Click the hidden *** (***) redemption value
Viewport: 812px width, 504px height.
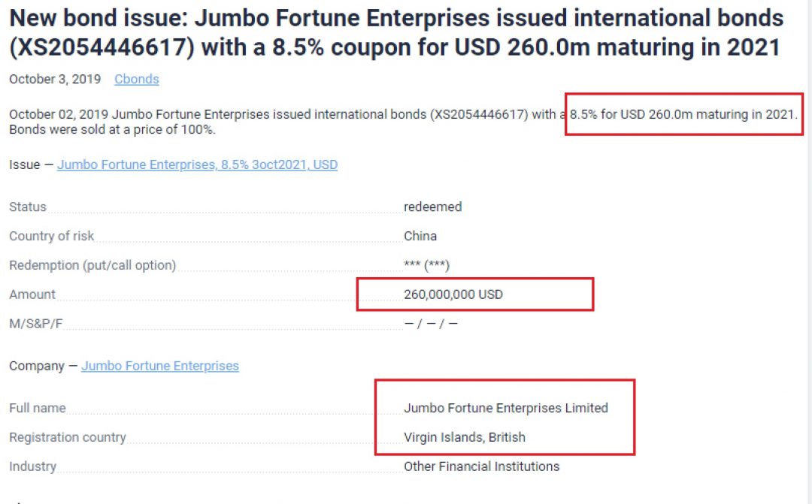pos(426,265)
